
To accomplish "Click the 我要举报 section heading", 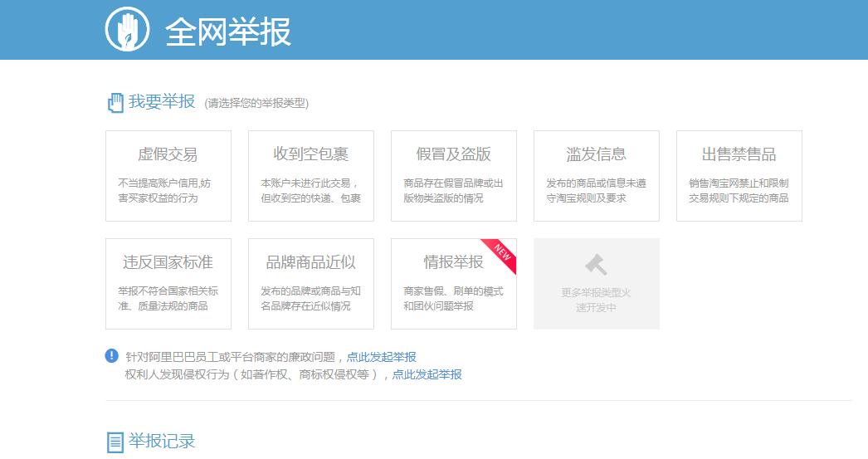I will click(162, 101).
